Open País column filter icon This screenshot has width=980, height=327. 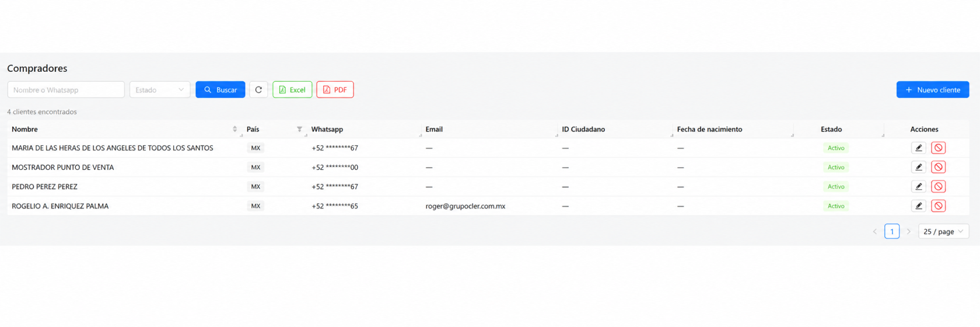click(299, 129)
